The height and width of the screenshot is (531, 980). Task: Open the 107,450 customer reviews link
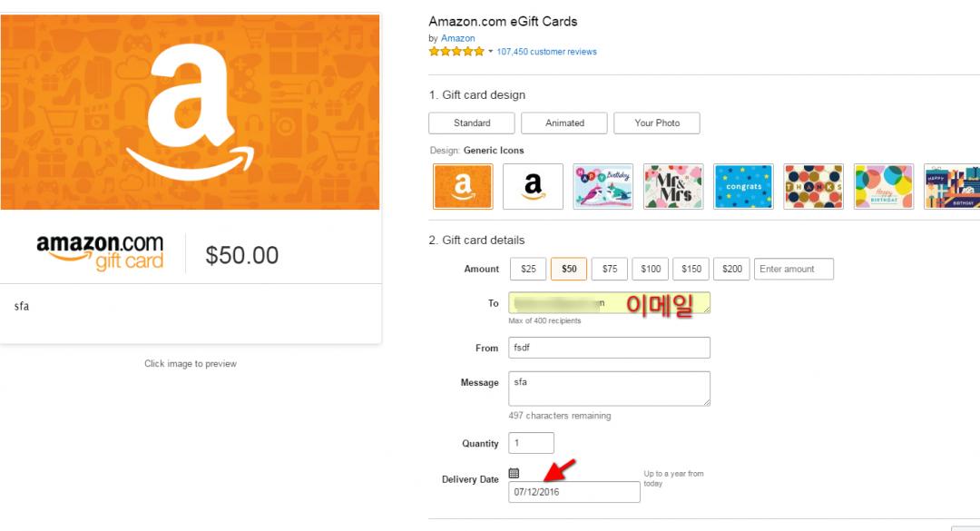pos(546,52)
